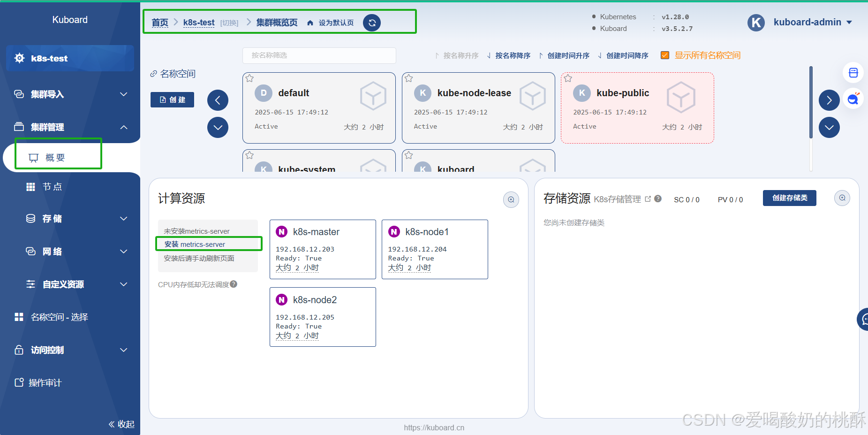Click the cube icon on default namespace card
The image size is (868, 435).
[373, 96]
